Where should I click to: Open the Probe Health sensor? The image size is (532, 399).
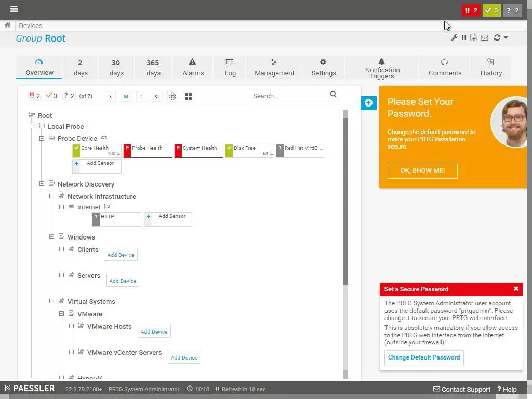(x=148, y=151)
